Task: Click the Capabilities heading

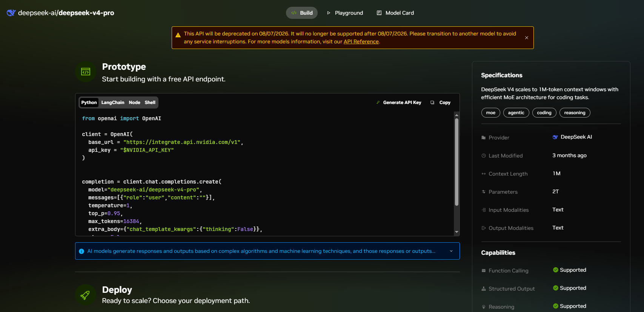Action: 498,253
